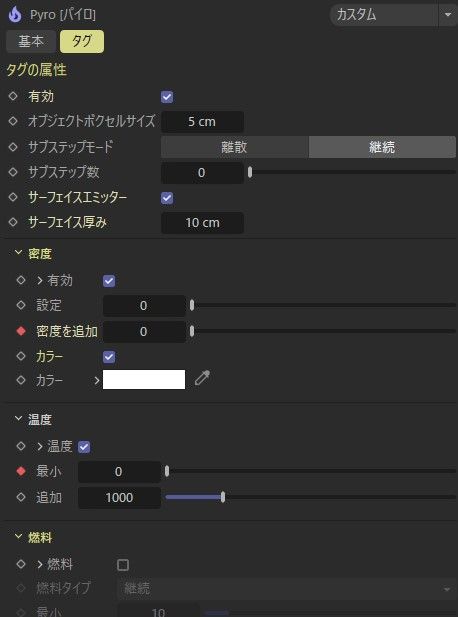The width and height of the screenshot is (458, 617).
Task: Click the color eyedropper picker icon
Action: pyautogui.click(x=202, y=378)
